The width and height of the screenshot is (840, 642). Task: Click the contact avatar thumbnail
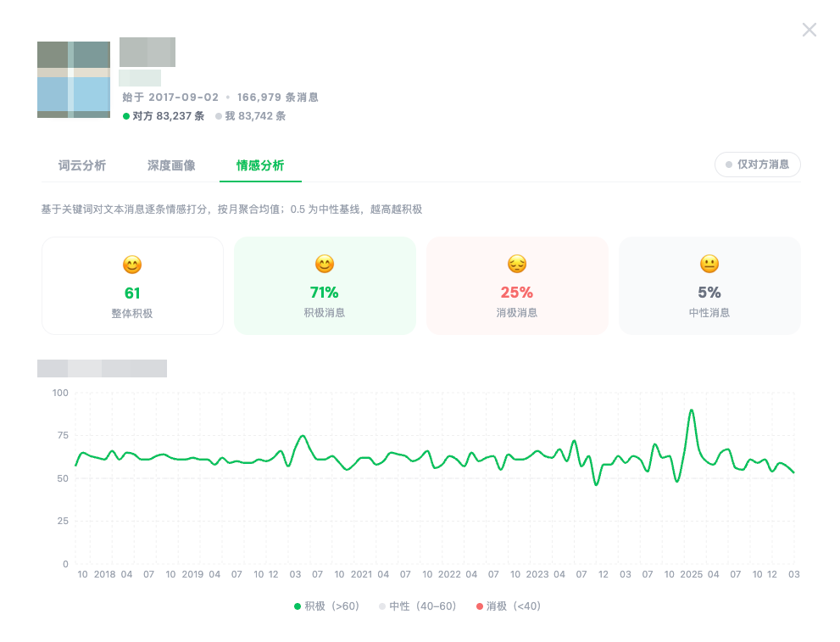point(74,79)
